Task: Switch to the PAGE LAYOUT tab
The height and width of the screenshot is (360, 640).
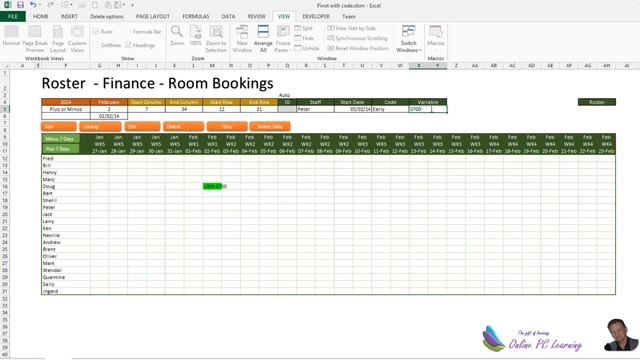Action: 153,16
